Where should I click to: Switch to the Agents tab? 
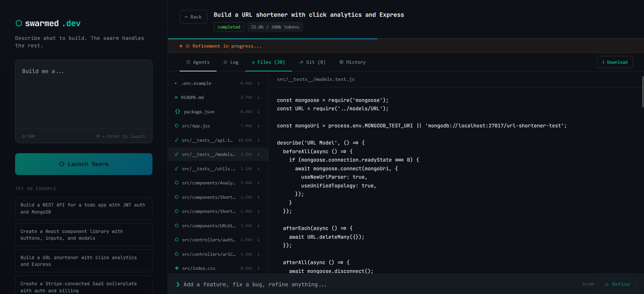click(x=198, y=62)
